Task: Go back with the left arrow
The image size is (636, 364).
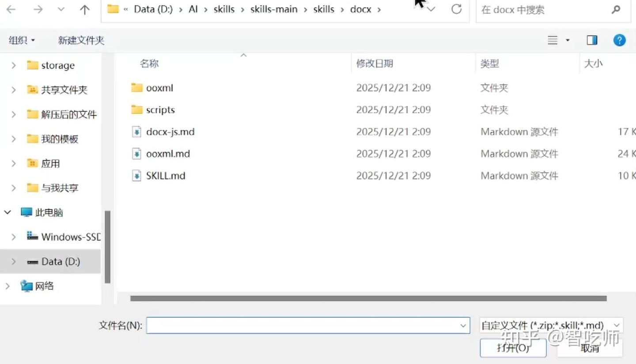Action: coord(11,9)
